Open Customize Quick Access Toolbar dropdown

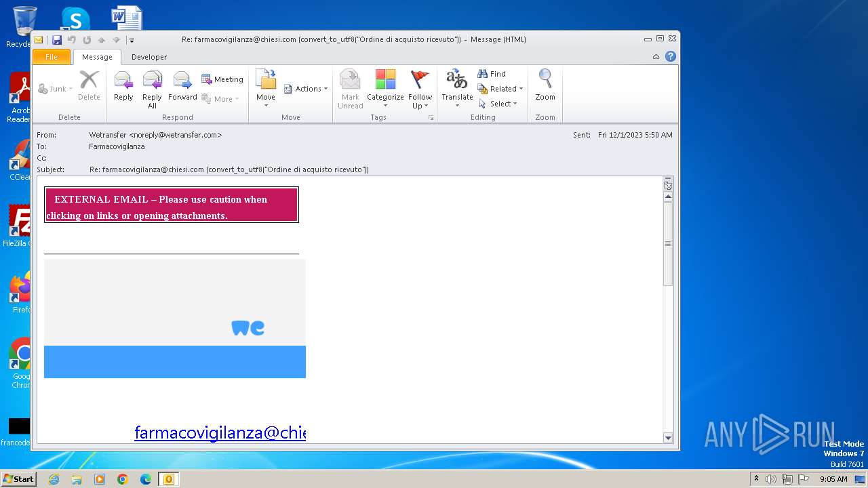tap(132, 40)
